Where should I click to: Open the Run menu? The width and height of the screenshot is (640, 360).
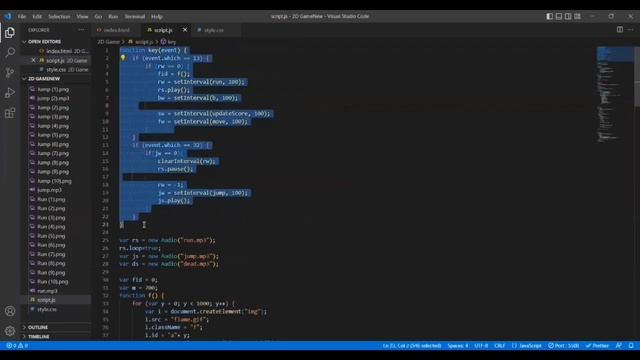(x=113, y=17)
